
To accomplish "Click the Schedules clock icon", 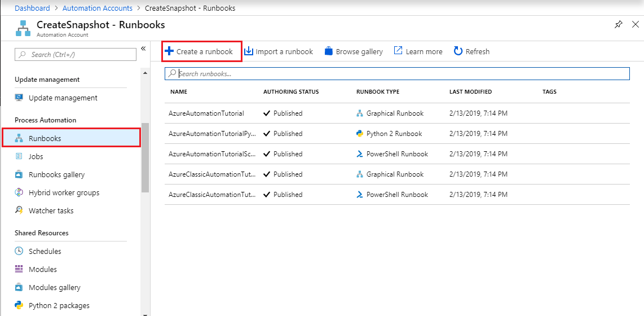I will (19, 251).
